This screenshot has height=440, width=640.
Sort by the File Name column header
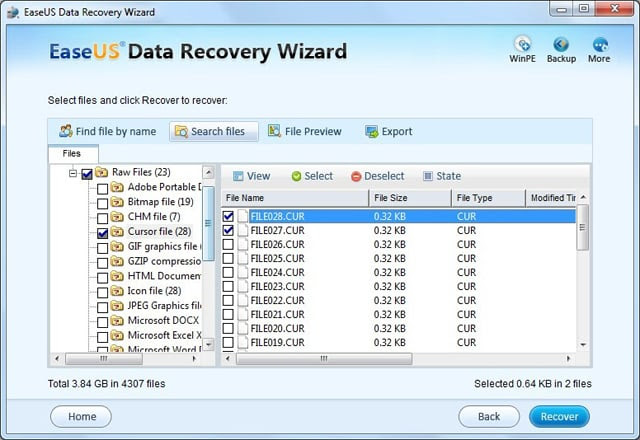click(x=295, y=198)
